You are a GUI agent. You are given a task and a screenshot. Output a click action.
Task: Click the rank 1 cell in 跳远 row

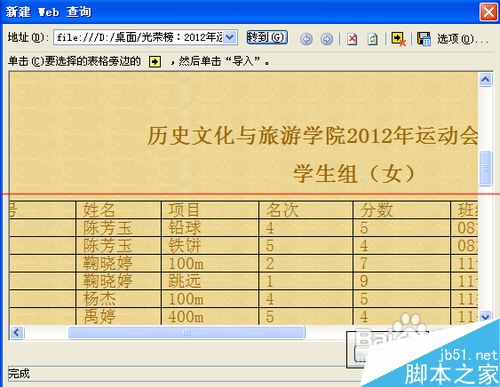[306, 281]
